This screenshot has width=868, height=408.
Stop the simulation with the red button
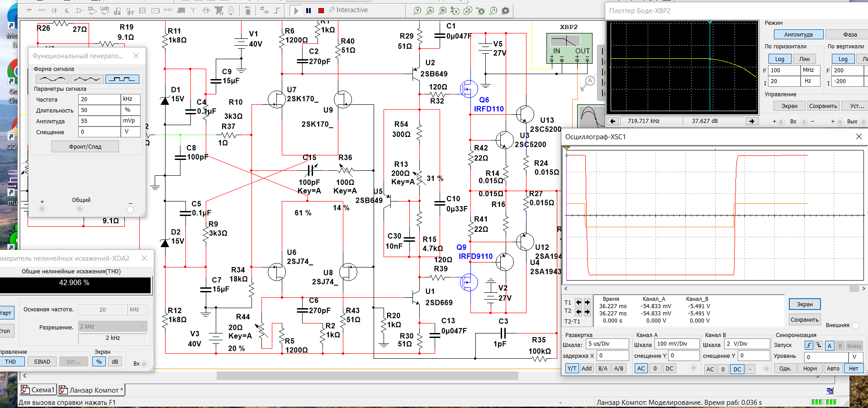321,10
